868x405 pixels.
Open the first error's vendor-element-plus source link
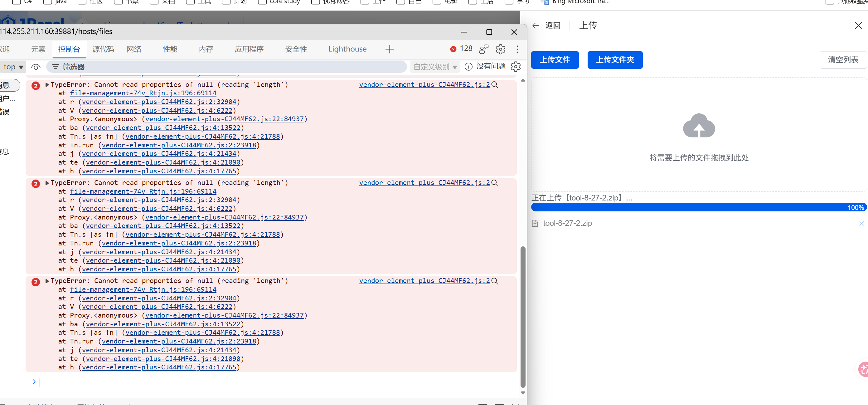[x=424, y=85]
